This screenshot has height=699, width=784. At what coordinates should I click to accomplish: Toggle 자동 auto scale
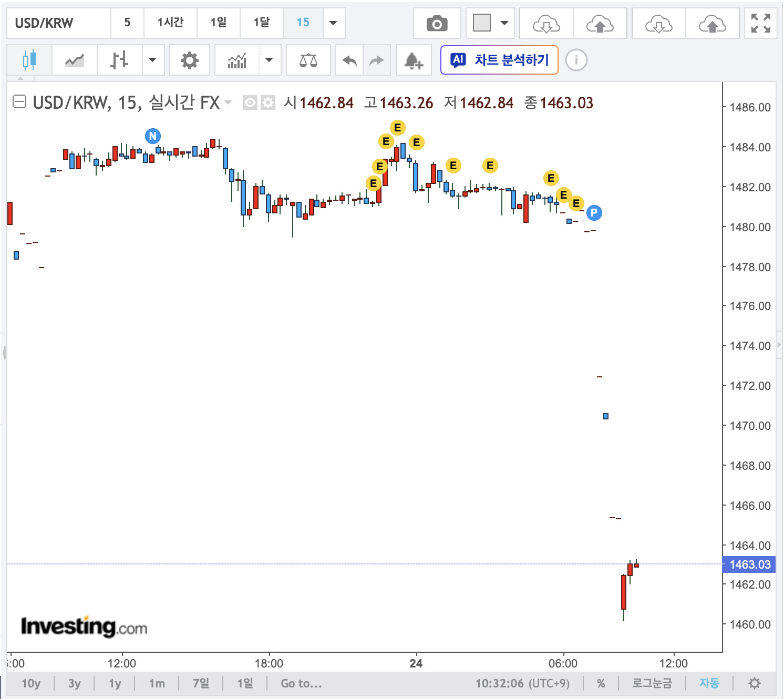pos(709,683)
